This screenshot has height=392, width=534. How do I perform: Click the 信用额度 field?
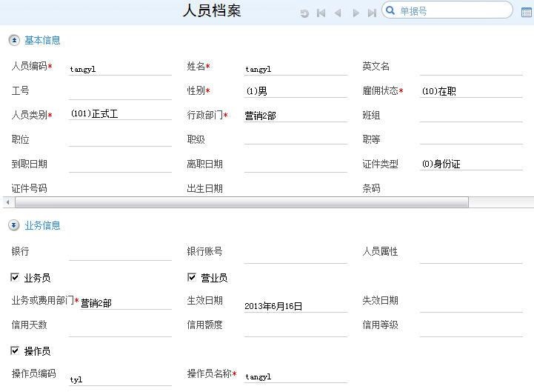pyautogui.click(x=296, y=330)
